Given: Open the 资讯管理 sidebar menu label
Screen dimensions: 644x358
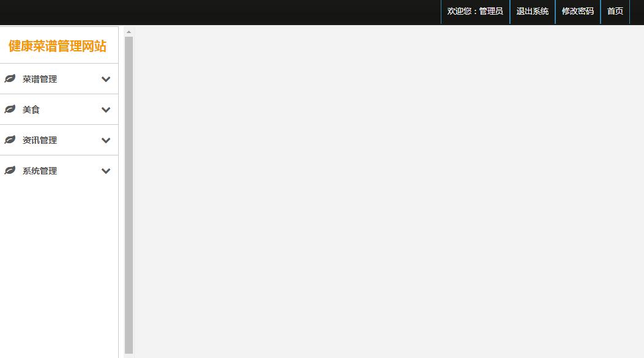Looking at the screenshot, I should (40, 140).
